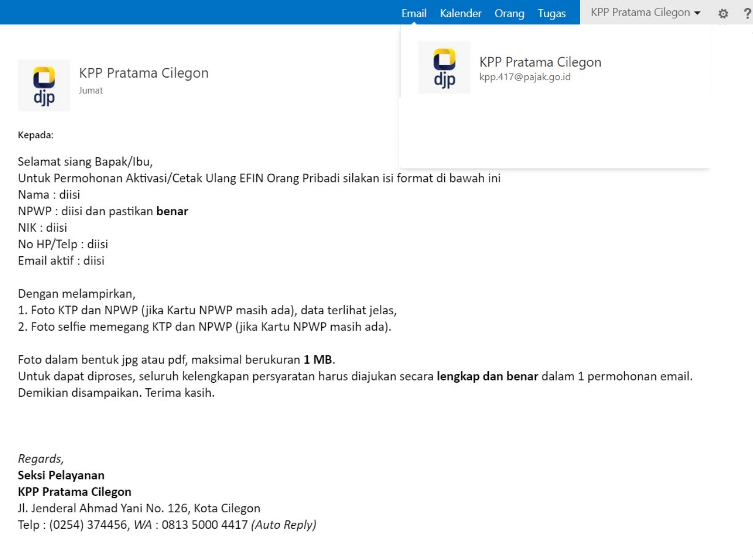Viewport: 753px width, 560px height.
Task: Click the DJP logo beside sender name
Action: [44, 86]
